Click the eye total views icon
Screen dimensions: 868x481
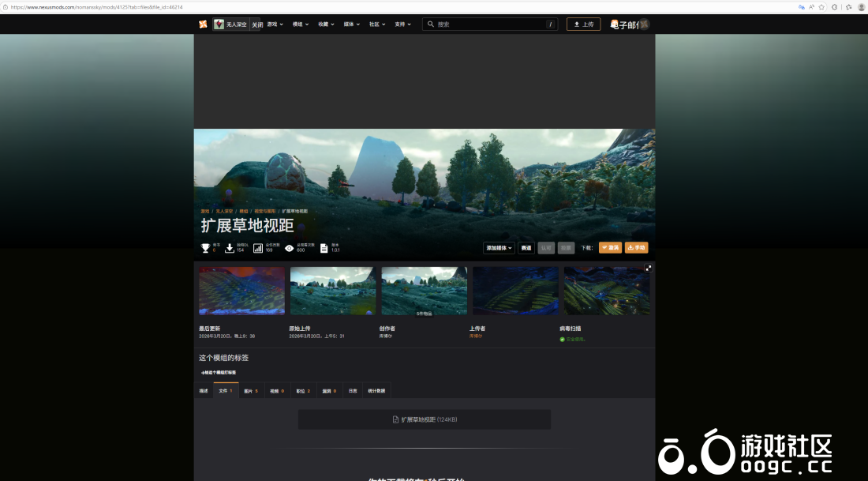290,248
